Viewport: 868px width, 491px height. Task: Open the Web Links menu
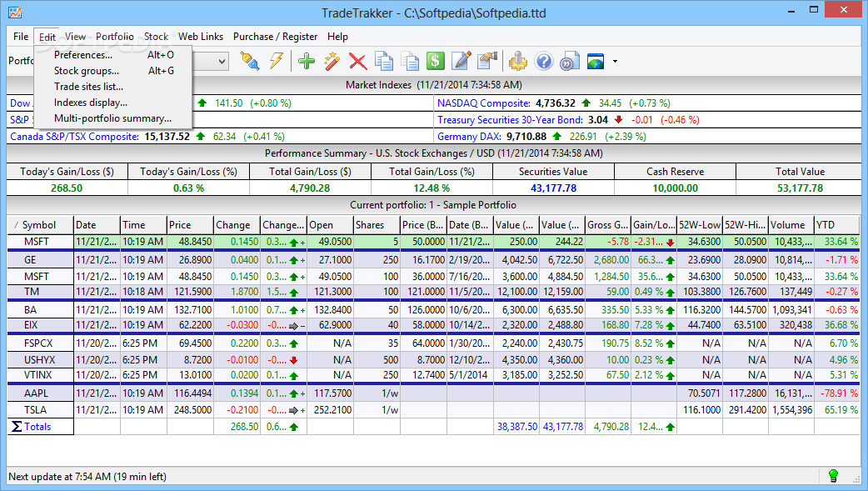point(201,37)
